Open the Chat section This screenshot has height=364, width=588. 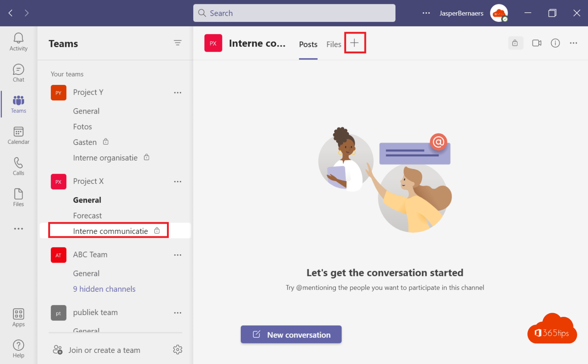[18, 73]
